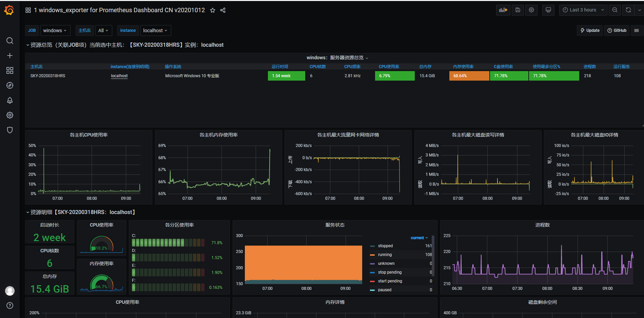644x318 pixels.
Task: Open the 各主机最大磁盘读写详情 panel title
Action: 478,135
